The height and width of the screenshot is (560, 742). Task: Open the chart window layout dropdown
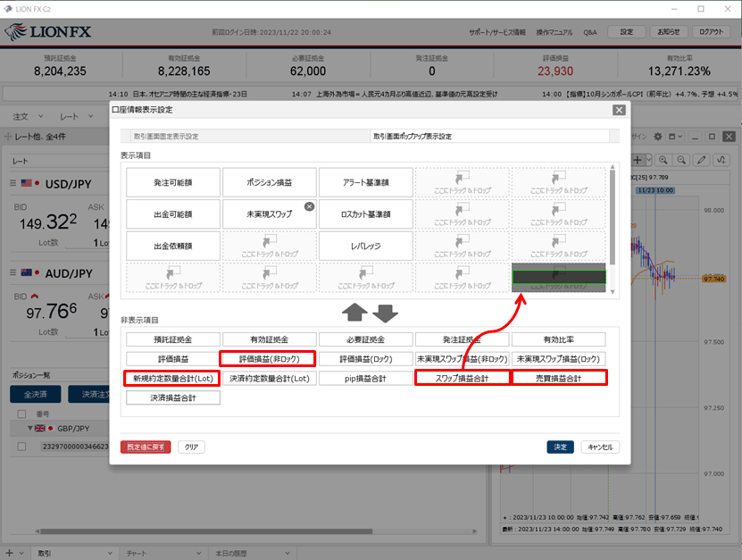coord(675,137)
